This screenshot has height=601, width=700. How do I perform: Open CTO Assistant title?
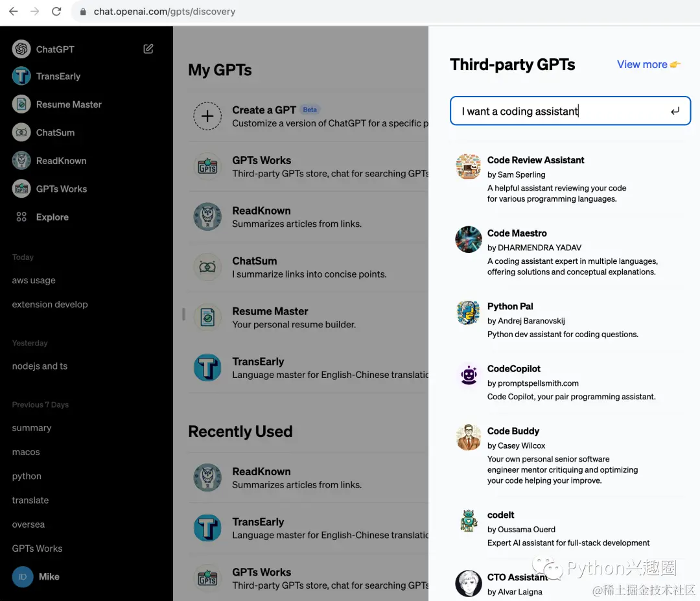517,577
